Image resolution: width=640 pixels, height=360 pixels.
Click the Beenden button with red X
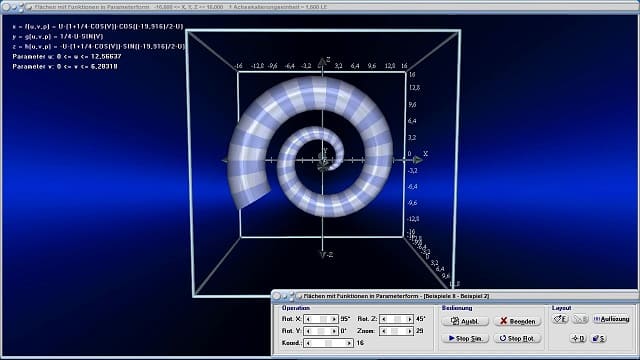point(518,321)
